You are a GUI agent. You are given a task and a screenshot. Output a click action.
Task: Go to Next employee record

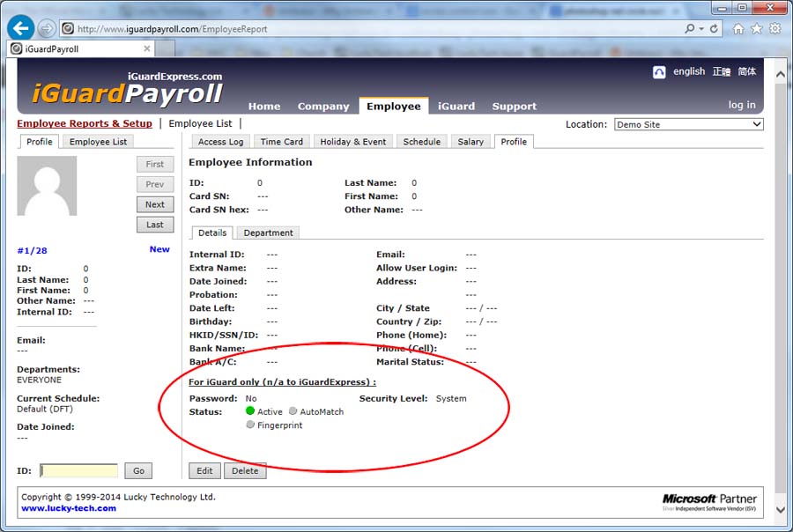click(x=155, y=204)
